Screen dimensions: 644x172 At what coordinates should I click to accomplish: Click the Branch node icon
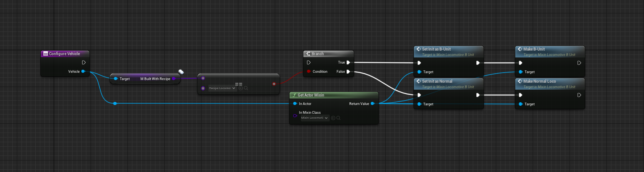point(308,54)
